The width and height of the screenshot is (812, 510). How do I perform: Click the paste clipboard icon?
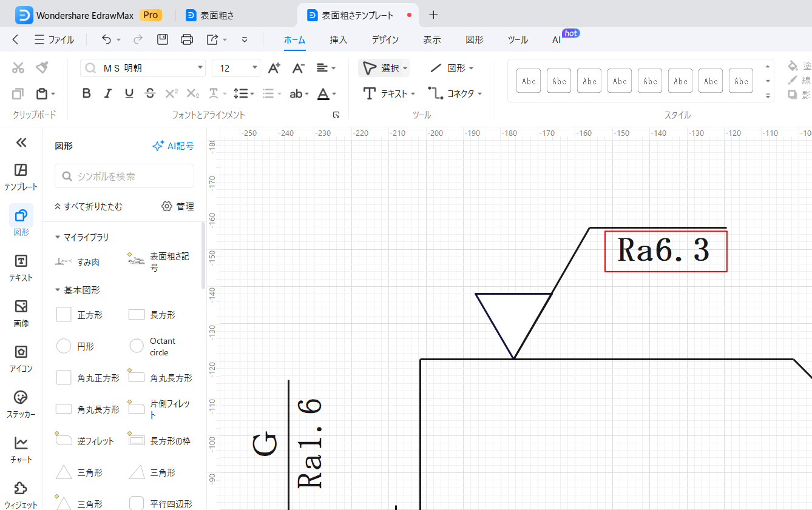coord(42,94)
